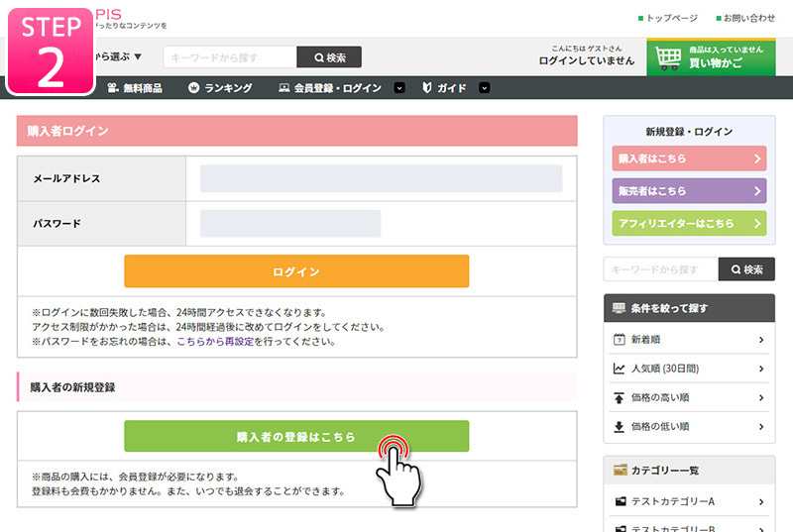Click the pink 購入者はこちら button
The width and height of the screenshot is (793, 532).
pyautogui.click(x=689, y=159)
